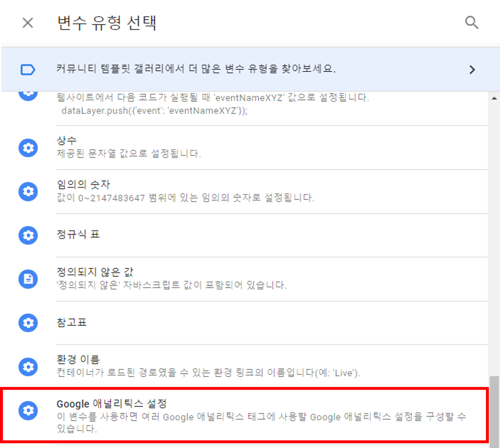Click the scrollbar up arrow
500x448 pixels.
[494, 98]
